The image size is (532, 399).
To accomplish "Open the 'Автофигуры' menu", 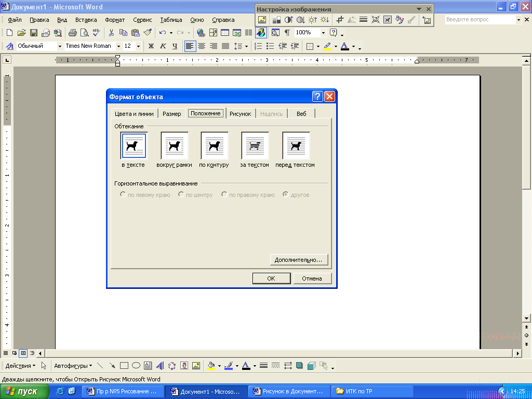I will pyautogui.click(x=73, y=366).
